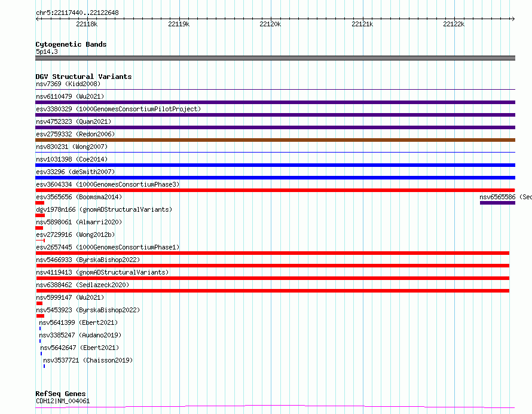The height and width of the screenshot is (414, 532).
Task: Click the purple bar under nsv6110479
Action: click(x=275, y=102)
